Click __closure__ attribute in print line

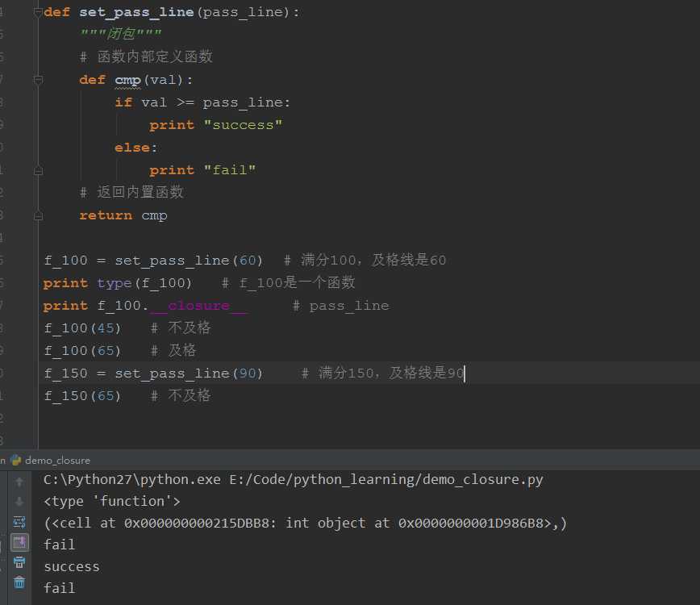[198, 306]
